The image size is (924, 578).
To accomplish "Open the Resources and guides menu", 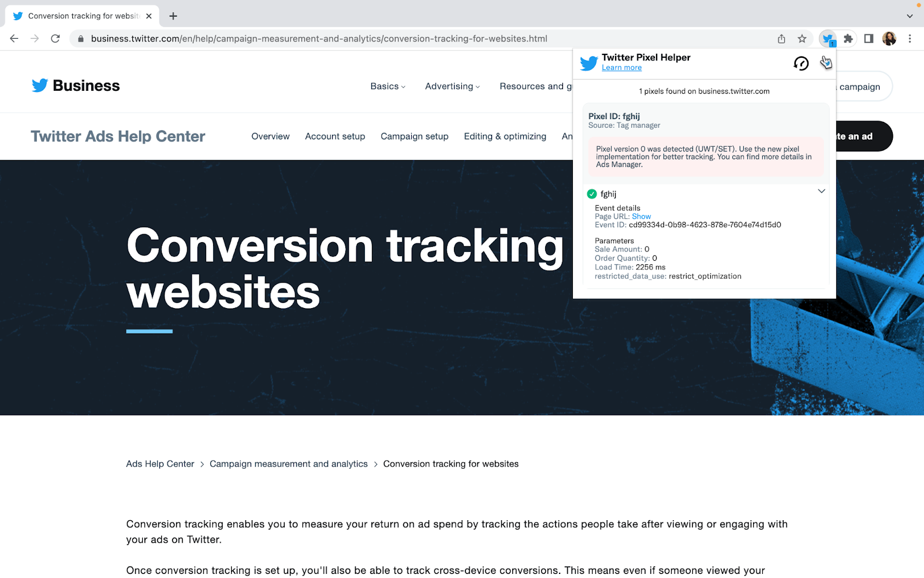I will click(x=536, y=86).
